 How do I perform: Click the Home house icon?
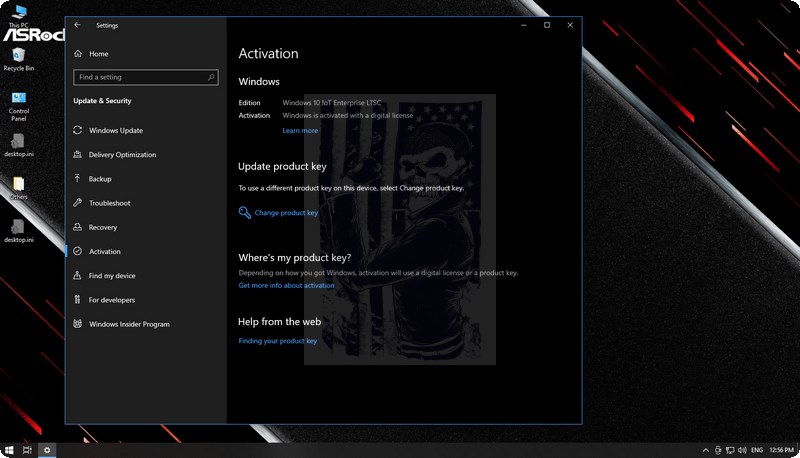pyautogui.click(x=78, y=54)
